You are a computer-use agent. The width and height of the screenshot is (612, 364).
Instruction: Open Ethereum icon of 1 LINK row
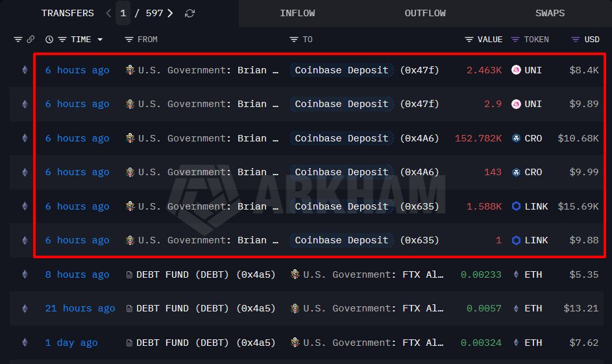click(25, 240)
